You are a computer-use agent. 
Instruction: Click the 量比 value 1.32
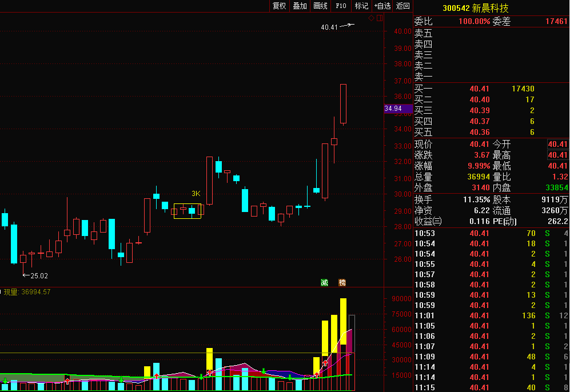pos(560,177)
